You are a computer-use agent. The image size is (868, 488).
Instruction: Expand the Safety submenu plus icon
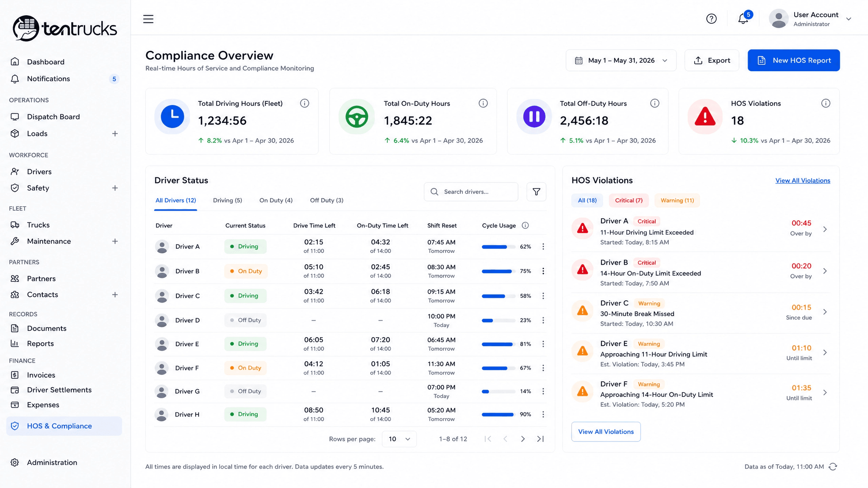pos(115,188)
